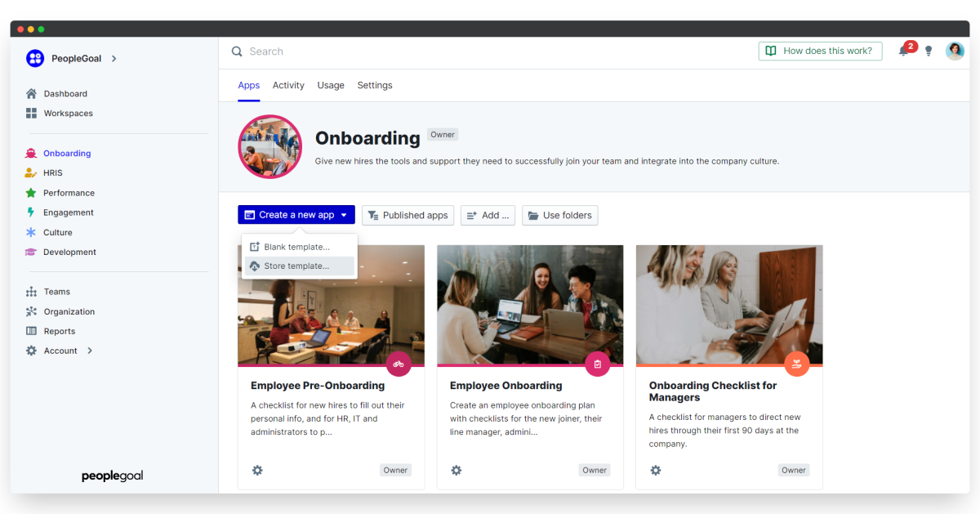Click the Account gear icon
The height and width of the screenshot is (514, 980).
(31, 351)
